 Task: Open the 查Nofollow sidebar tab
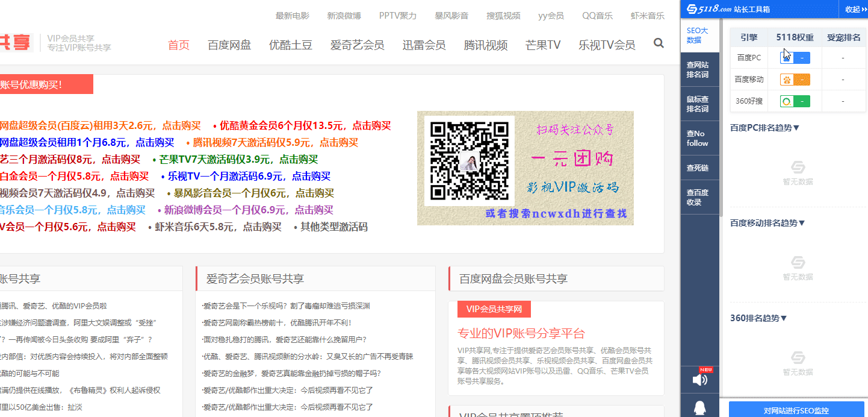[698, 139]
